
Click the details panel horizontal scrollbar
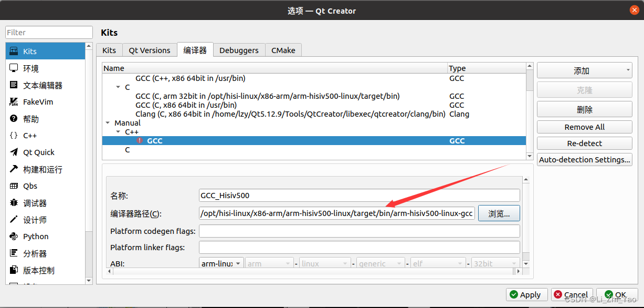coord(314,271)
